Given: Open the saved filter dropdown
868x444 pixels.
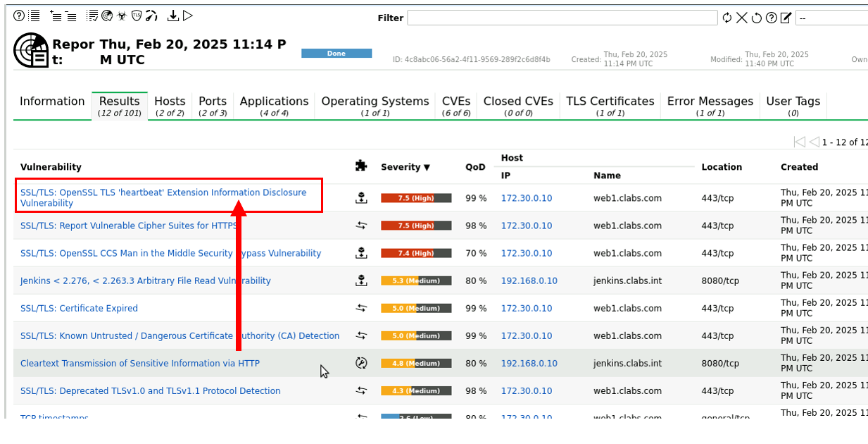Looking at the screenshot, I should 831,18.
